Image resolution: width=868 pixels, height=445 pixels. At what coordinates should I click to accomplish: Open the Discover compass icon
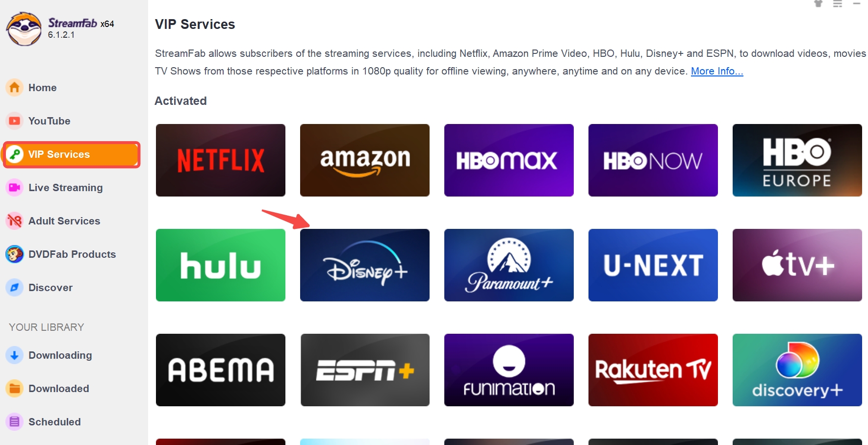[x=15, y=288]
